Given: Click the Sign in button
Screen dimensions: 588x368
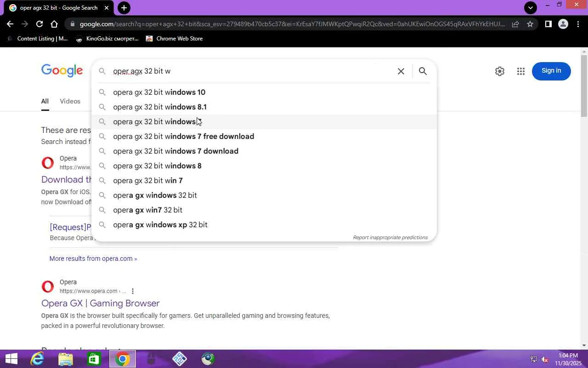Looking at the screenshot, I should (x=551, y=71).
